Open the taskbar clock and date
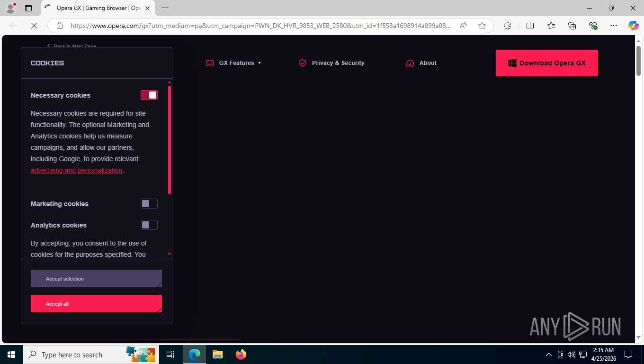Image resolution: width=644 pixels, height=364 pixels. point(603,355)
